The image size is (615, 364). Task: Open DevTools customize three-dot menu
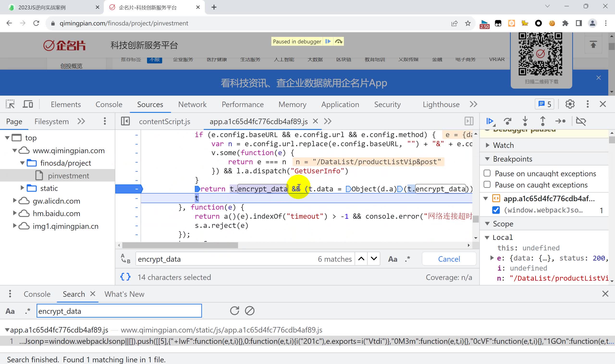coord(588,104)
